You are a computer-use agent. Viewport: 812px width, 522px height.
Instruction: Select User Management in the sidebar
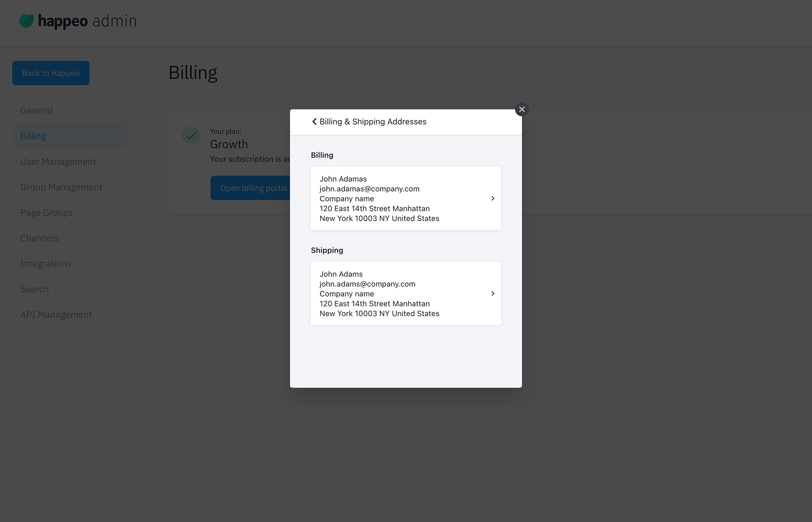58,161
